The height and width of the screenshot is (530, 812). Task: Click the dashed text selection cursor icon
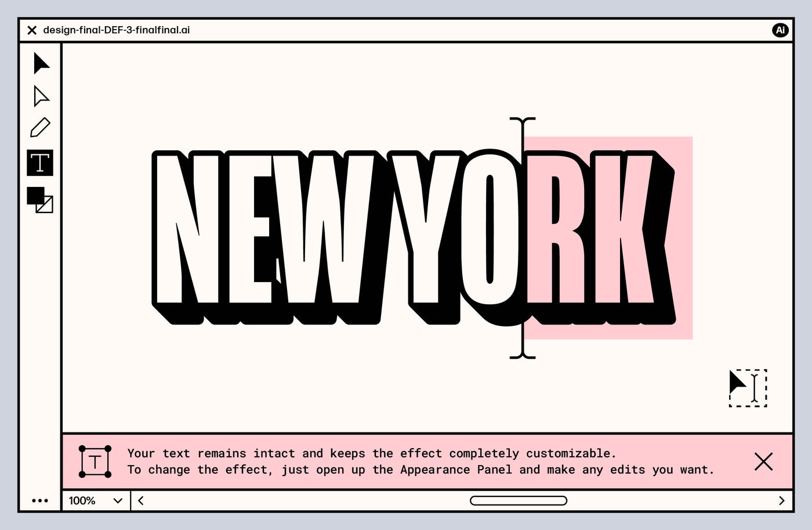pos(748,388)
